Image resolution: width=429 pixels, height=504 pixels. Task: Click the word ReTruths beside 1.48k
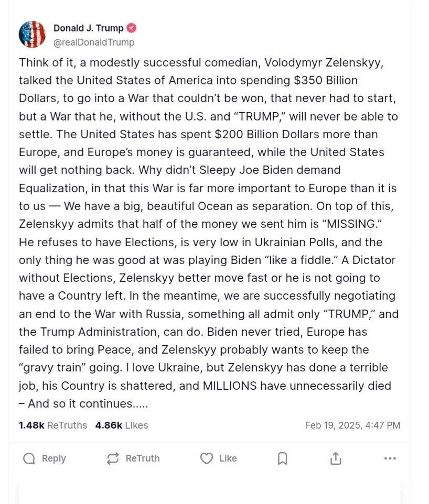(x=67, y=425)
